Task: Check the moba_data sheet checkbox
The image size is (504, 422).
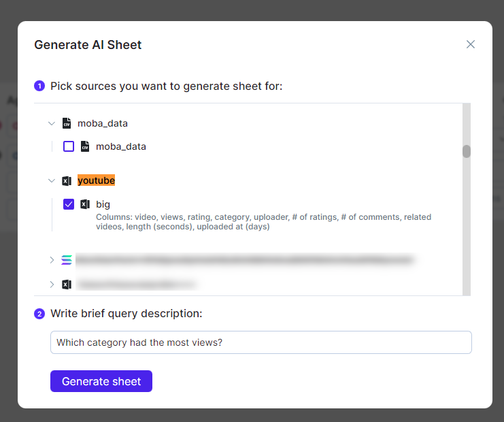Action: (69, 146)
